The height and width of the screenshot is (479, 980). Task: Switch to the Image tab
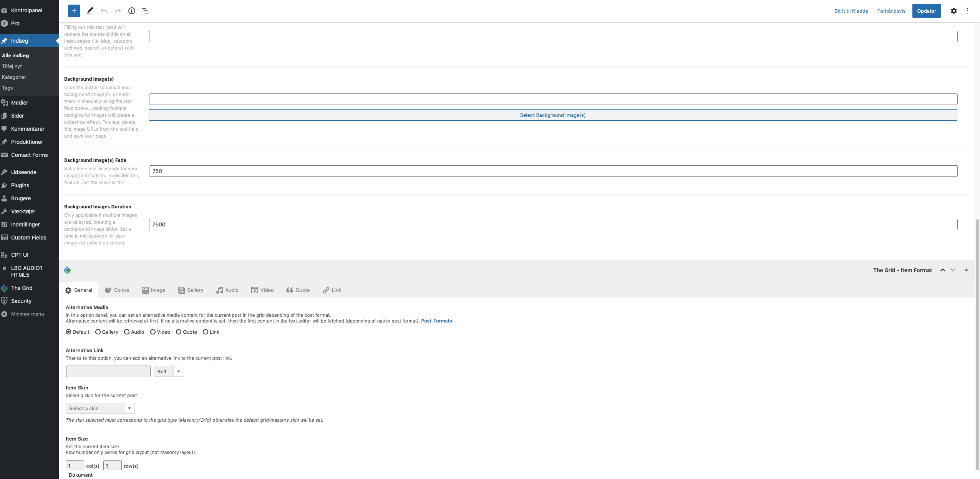pyautogui.click(x=154, y=290)
